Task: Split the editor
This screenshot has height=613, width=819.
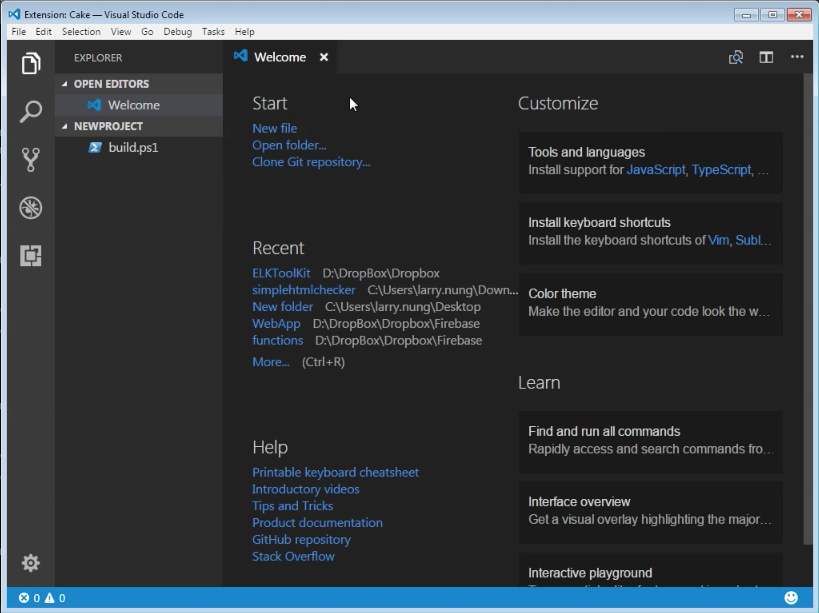Action: coord(766,57)
